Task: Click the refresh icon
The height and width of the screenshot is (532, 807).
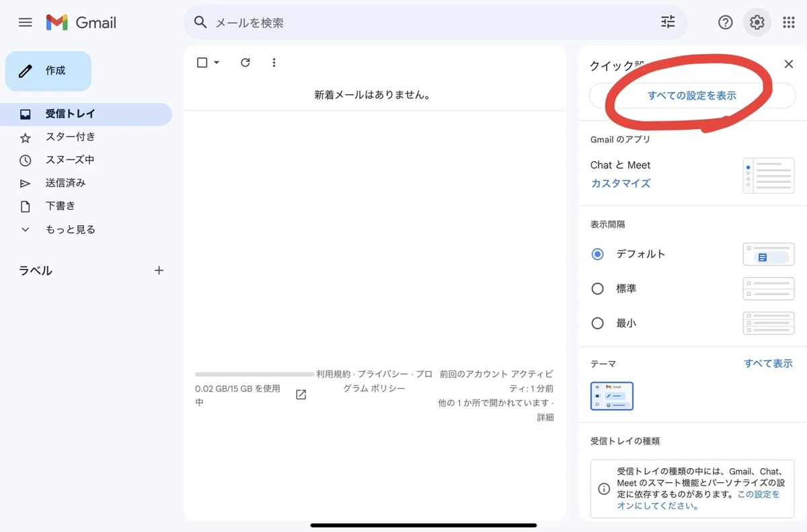Action: tap(245, 63)
